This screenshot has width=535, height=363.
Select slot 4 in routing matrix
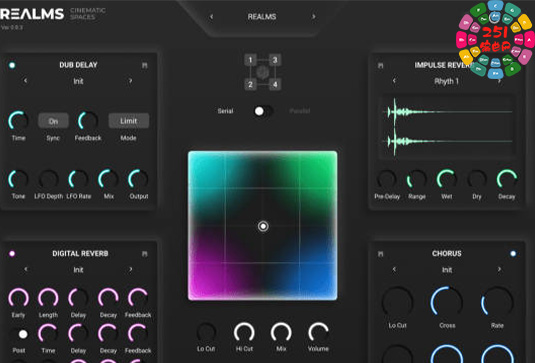coord(275,84)
